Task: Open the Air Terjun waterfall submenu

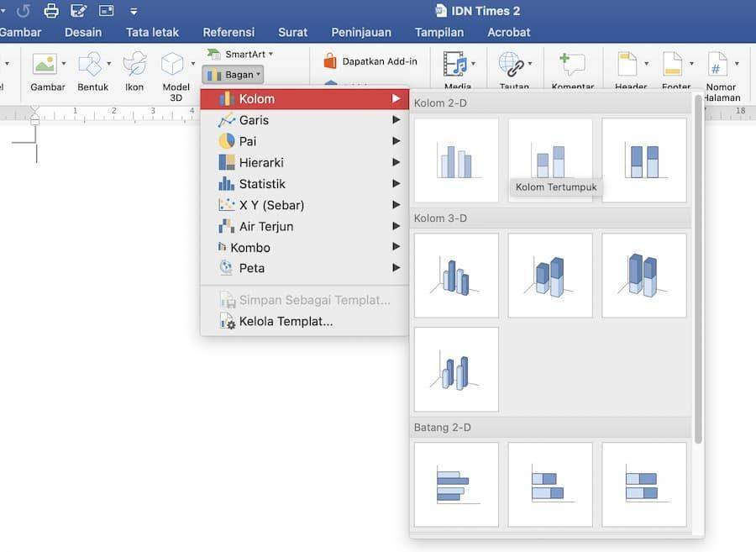Action: tap(305, 226)
